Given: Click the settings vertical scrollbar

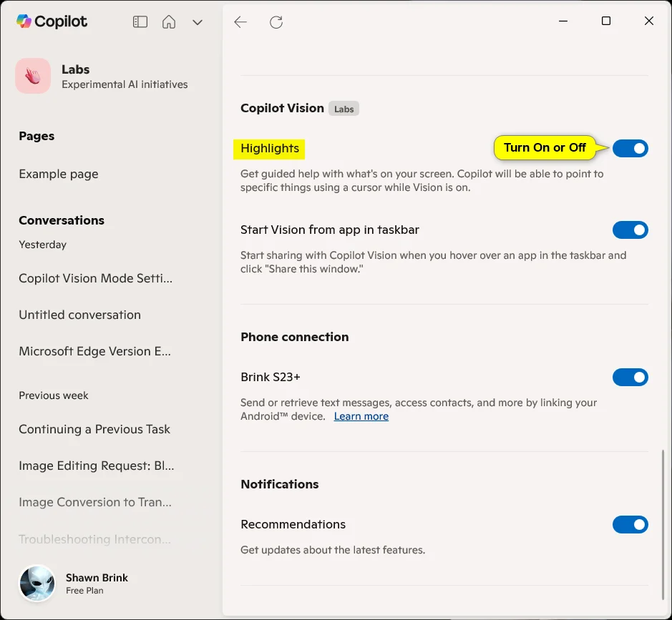Looking at the screenshot, I should tap(663, 524).
